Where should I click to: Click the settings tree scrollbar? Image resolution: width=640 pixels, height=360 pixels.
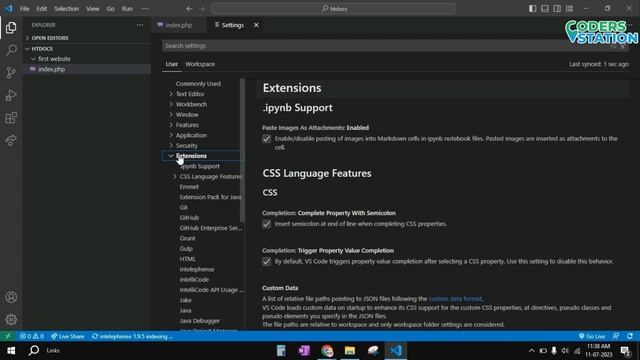click(x=242, y=151)
